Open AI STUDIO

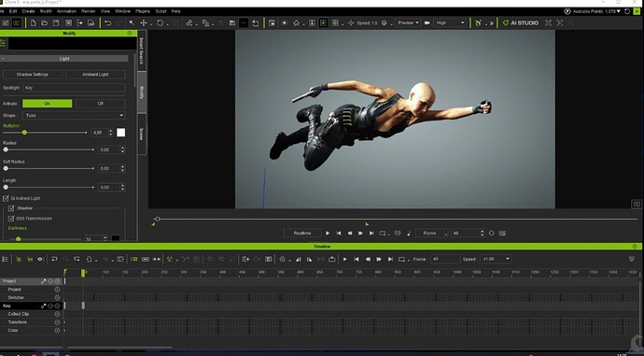click(521, 23)
